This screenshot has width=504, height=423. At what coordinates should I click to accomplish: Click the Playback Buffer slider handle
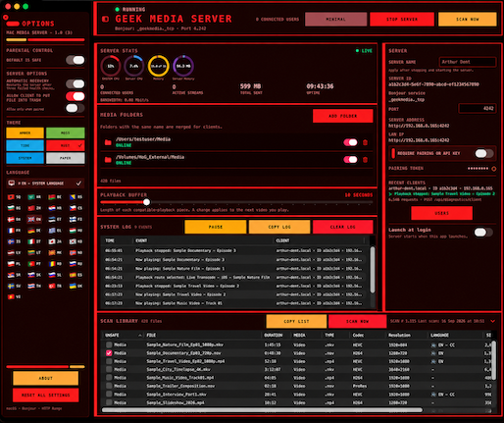[x=147, y=202]
